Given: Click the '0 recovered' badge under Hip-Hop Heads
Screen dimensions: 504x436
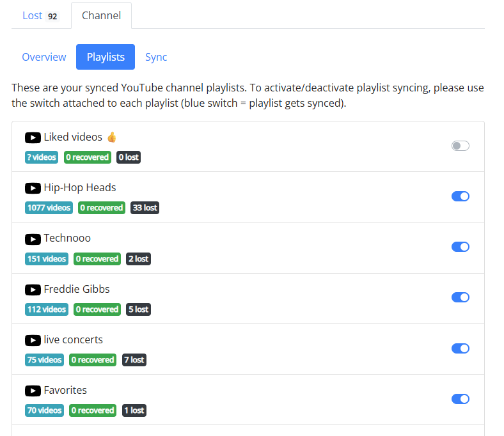Looking at the screenshot, I should coord(102,208).
